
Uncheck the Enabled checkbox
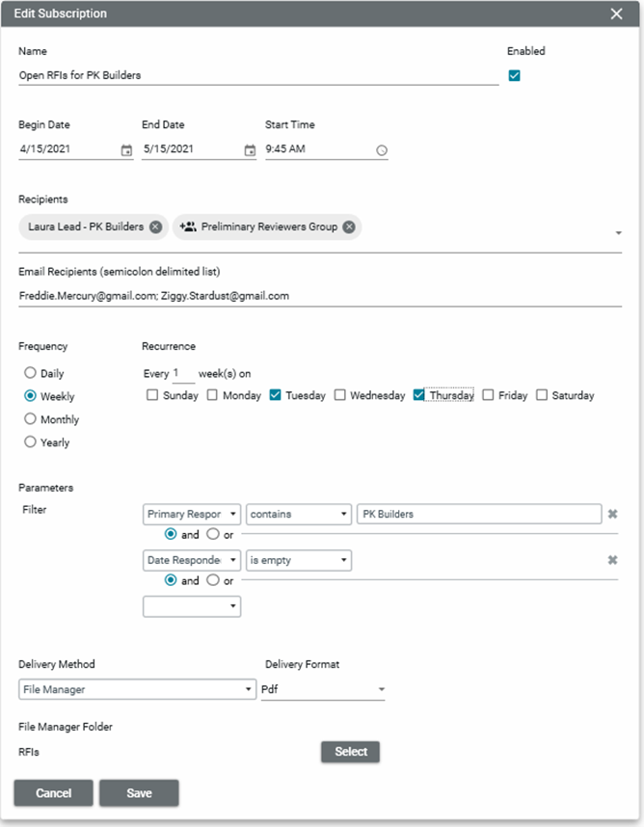coord(514,76)
